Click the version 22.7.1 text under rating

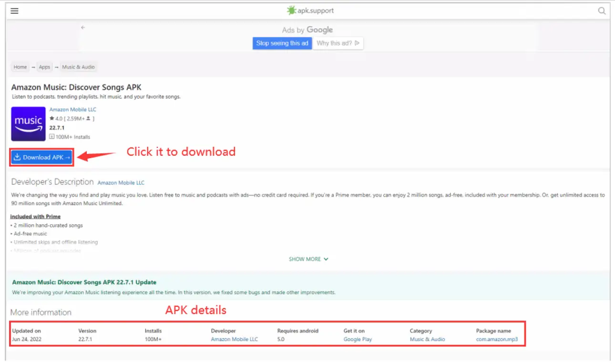tap(57, 128)
